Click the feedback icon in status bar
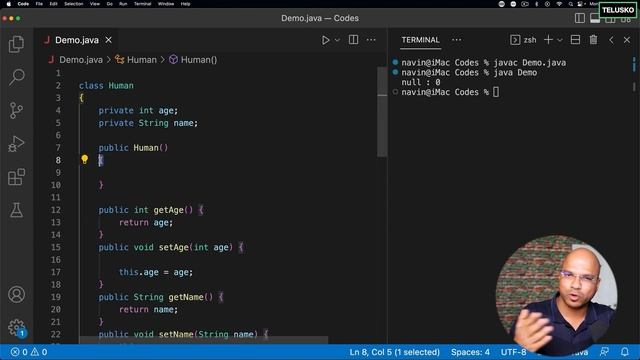The height and width of the screenshot is (360, 640). [604, 352]
